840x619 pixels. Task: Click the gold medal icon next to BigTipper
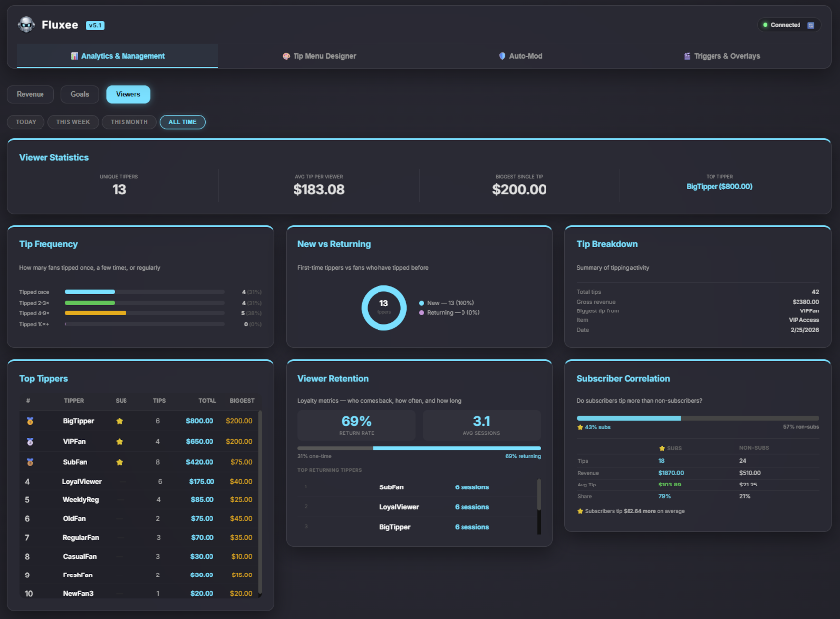[x=30, y=419]
